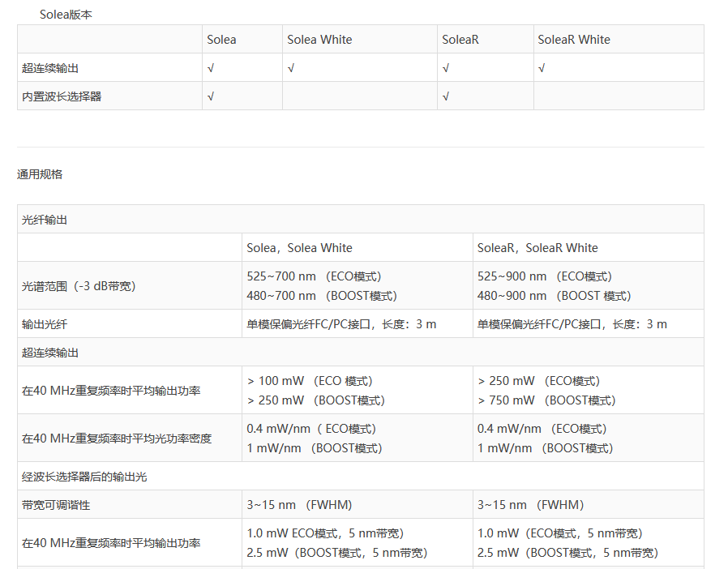Click the 480~900 nm（BOOST 模式）spectral range text
Image resolution: width=728 pixels, height=569 pixels.
[x=554, y=296]
